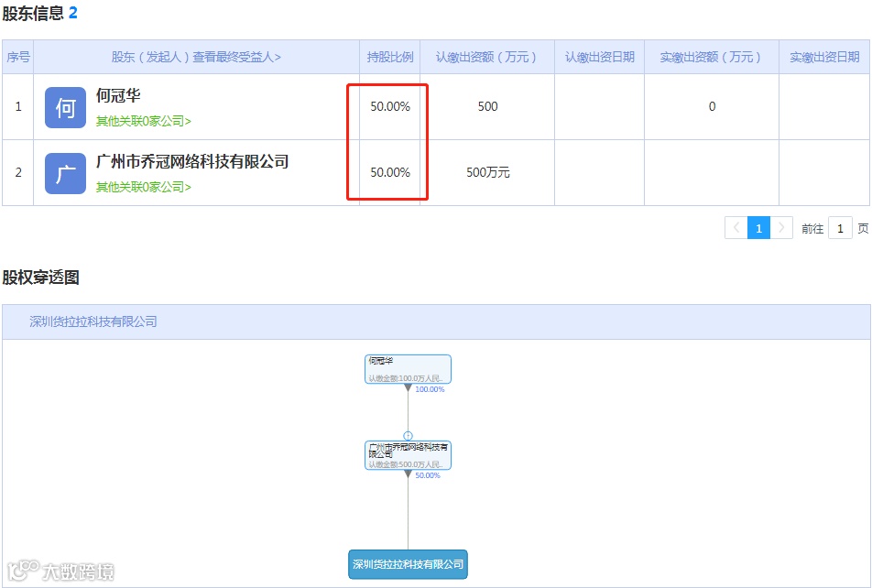Click the 何冠华 node in equity chart

pyautogui.click(x=408, y=369)
